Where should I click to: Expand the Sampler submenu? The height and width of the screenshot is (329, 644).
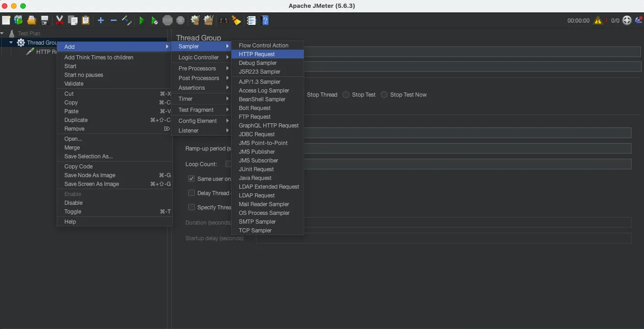(x=201, y=46)
